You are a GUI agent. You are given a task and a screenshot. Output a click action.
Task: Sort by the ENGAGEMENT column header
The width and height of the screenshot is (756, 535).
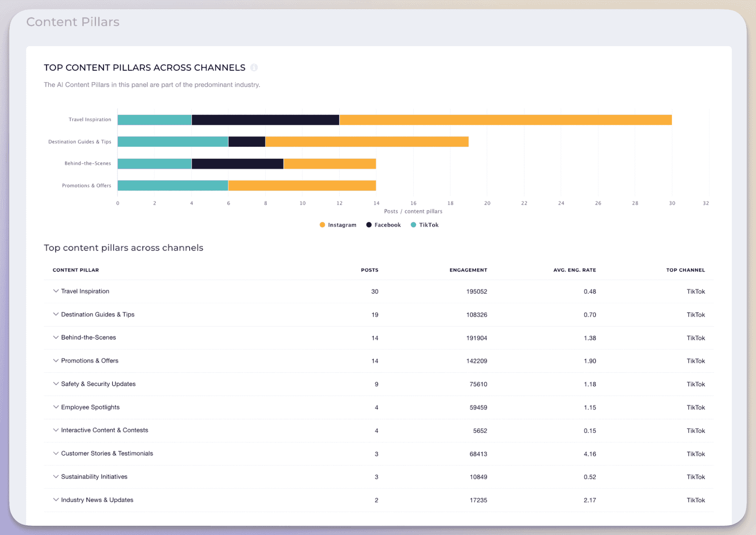click(x=468, y=270)
